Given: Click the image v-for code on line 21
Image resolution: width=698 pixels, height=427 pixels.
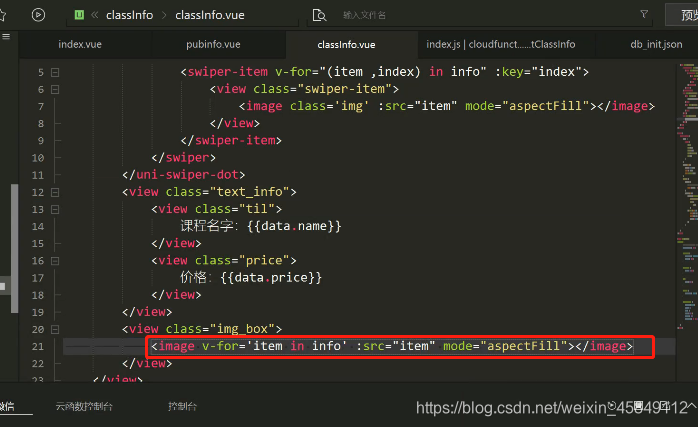Looking at the screenshot, I should [x=392, y=346].
